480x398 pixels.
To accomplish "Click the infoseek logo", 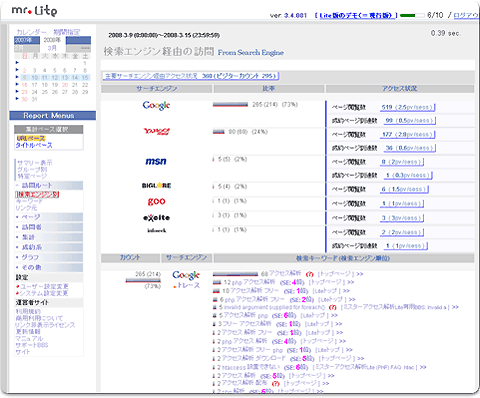I will [x=156, y=230].
